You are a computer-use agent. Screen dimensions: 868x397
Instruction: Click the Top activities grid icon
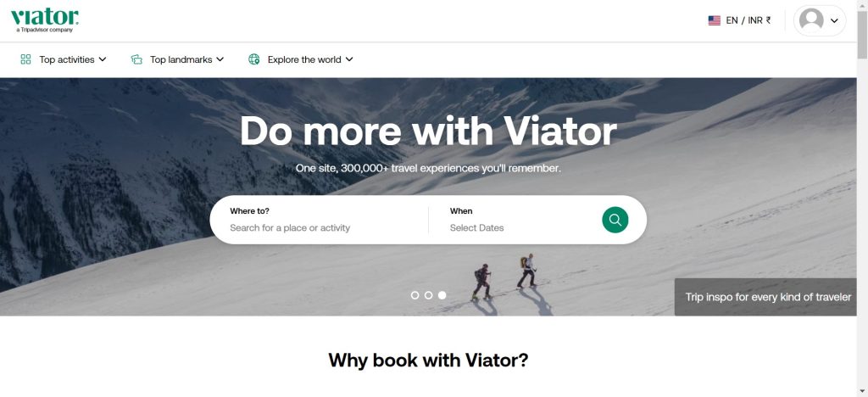[x=25, y=59]
